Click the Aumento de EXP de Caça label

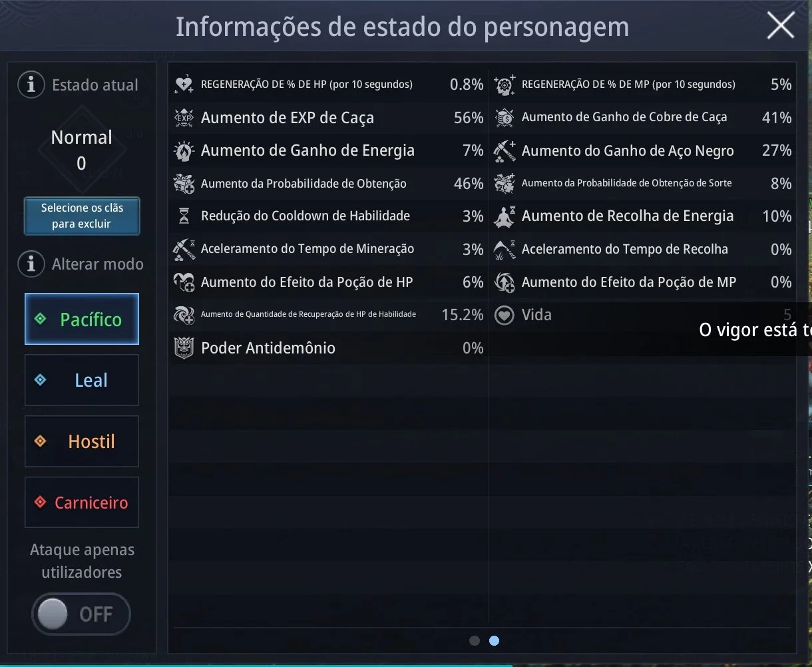288,118
